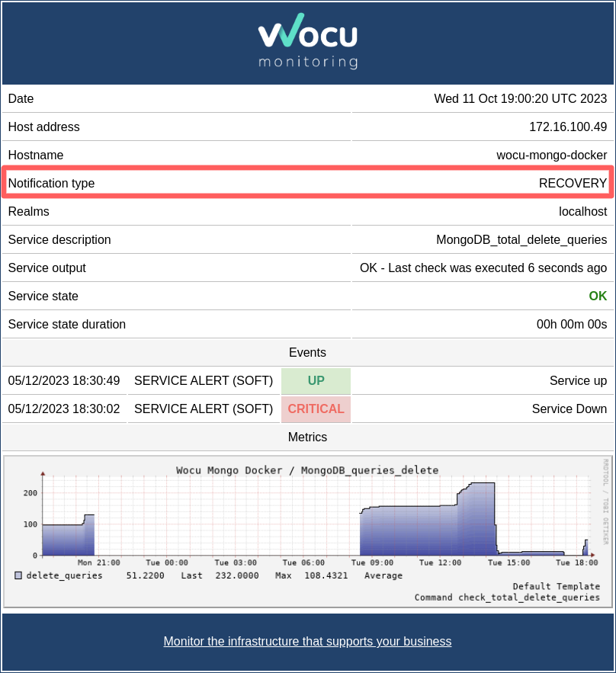Click the green OK service state
616x673 pixels.
coord(598,296)
